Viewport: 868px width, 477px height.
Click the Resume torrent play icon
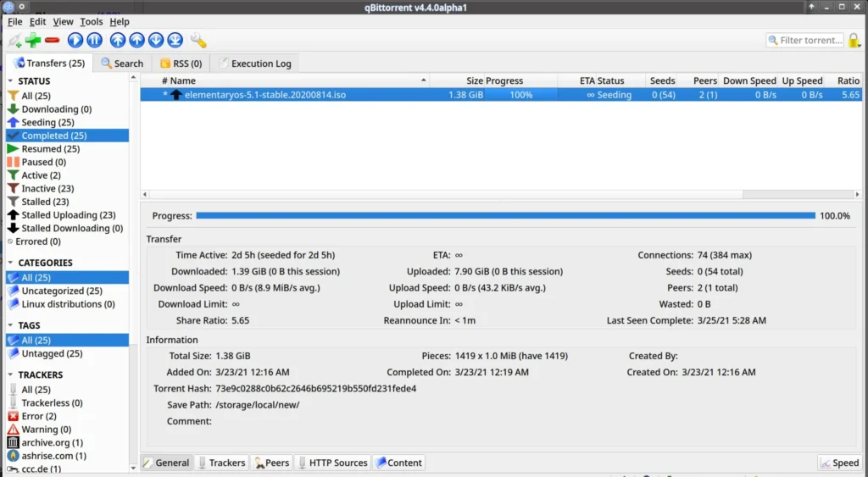click(x=75, y=40)
